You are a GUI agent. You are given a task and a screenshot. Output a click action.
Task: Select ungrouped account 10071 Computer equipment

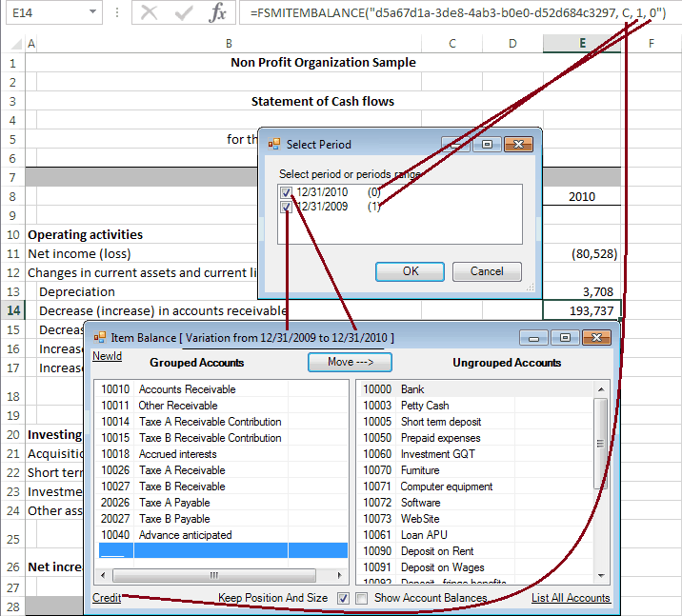(476, 487)
